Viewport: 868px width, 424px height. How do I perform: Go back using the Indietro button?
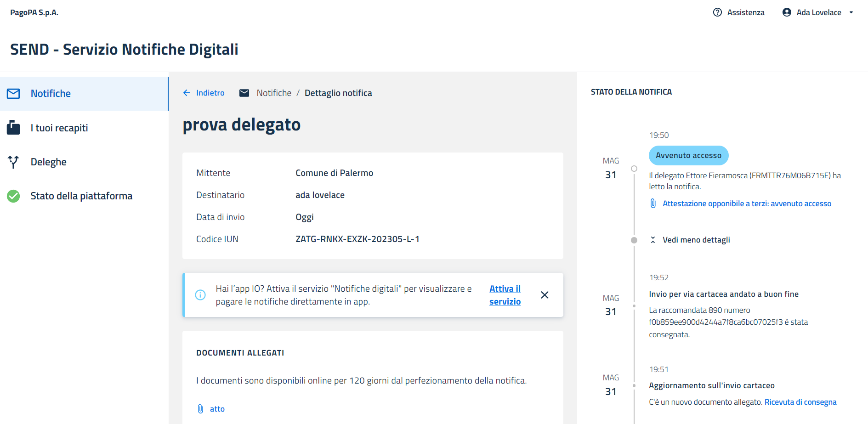[204, 93]
